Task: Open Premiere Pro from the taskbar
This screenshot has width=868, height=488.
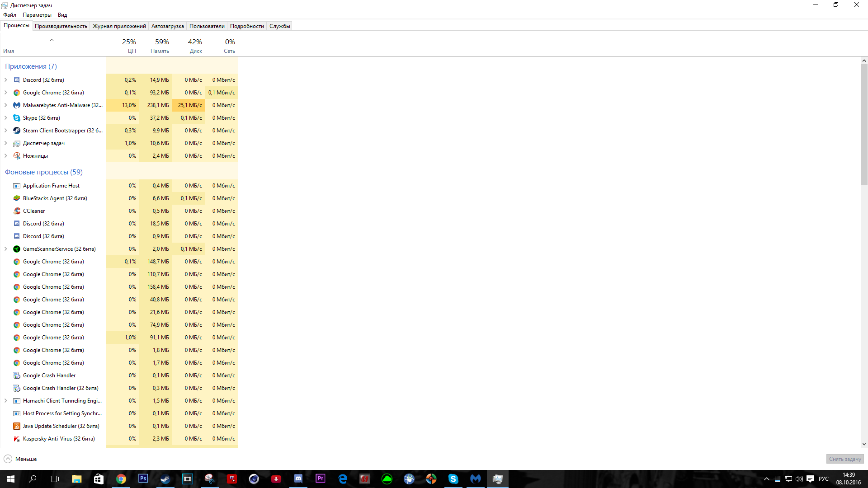Action: (320, 479)
